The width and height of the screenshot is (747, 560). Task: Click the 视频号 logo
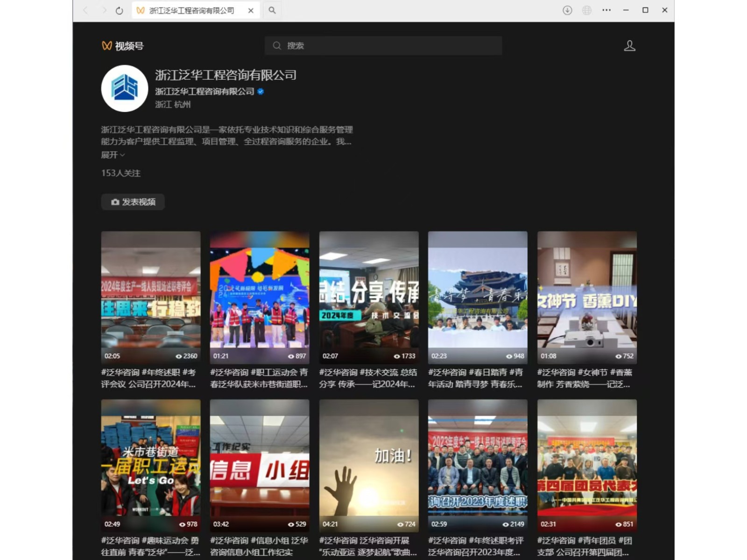(x=123, y=46)
